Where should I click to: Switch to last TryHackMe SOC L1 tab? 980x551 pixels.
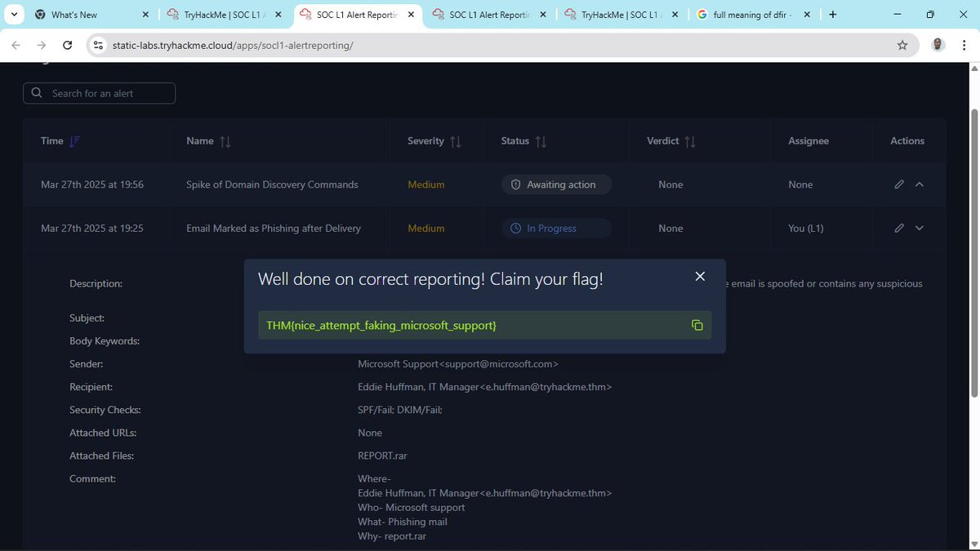click(x=622, y=15)
